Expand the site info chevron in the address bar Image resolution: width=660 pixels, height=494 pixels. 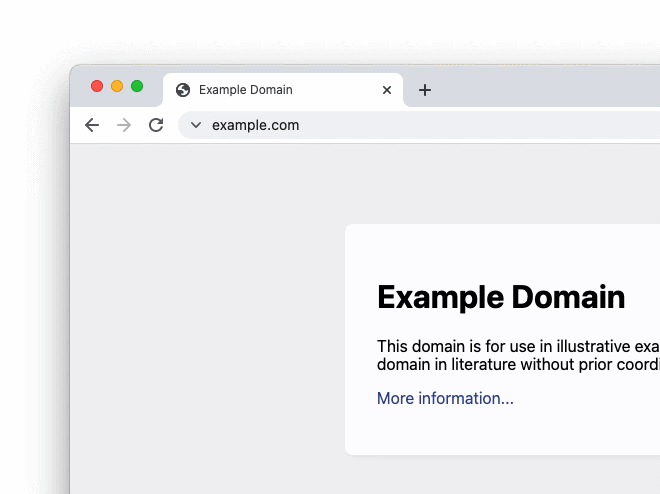click(x=196, y=125)
